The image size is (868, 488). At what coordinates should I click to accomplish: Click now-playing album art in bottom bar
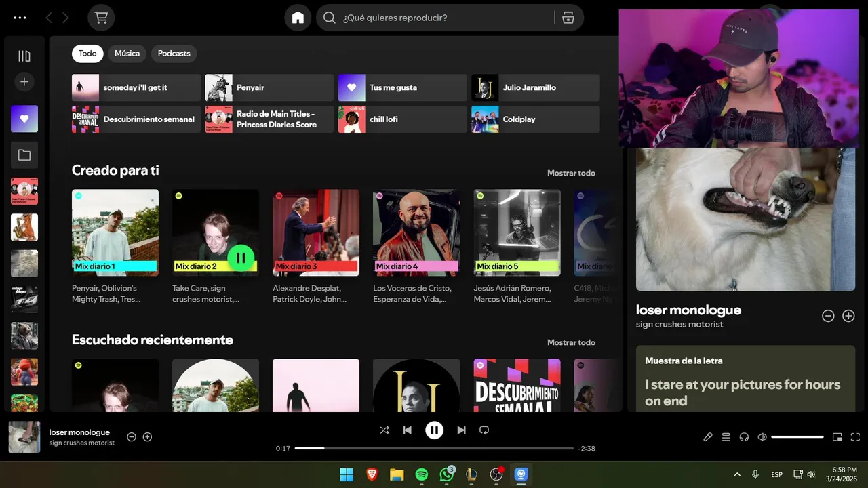click(24, 437)
